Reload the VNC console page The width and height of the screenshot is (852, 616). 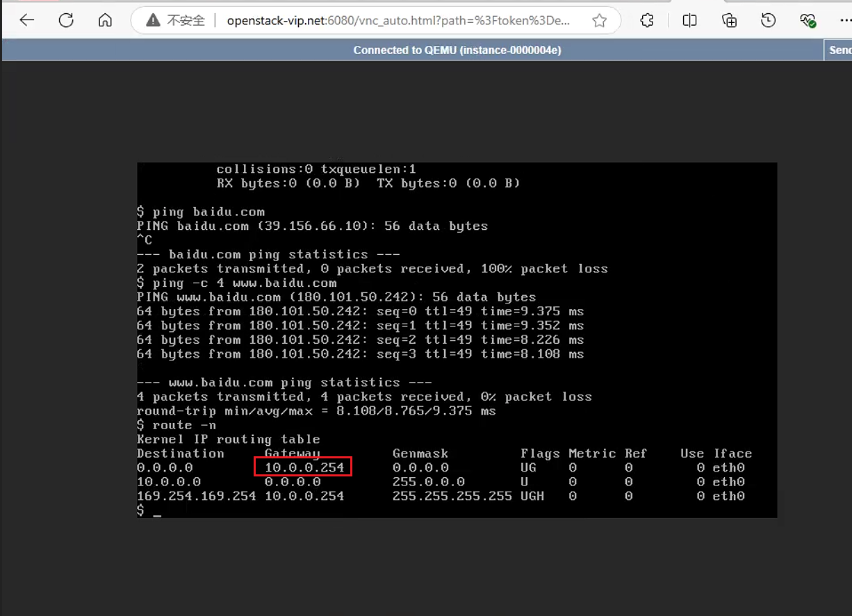(66, 21)
